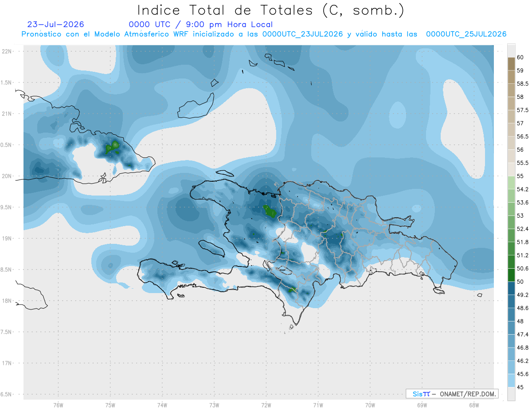The width and height of the screenshot is (532, 411).
Task: Click the latitude label '20N'
Action: click(7, 176)
